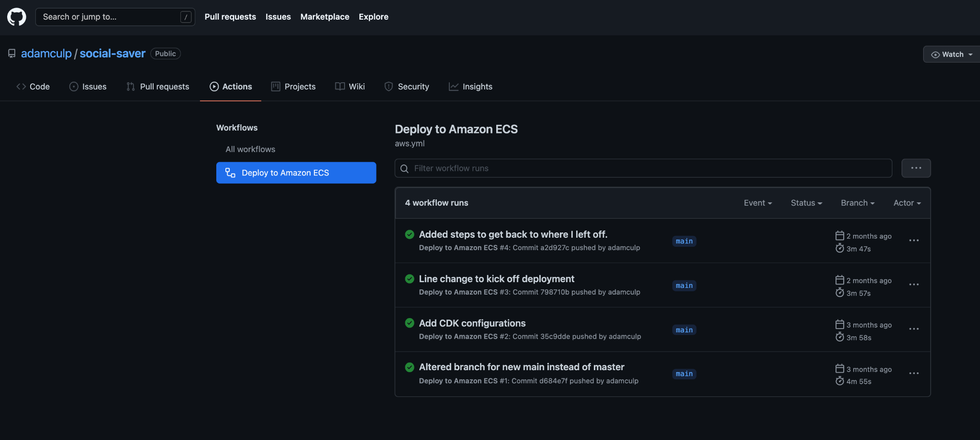
Task: Click stopwatch icon next to 3m 47s
Action: coord(840,248)
